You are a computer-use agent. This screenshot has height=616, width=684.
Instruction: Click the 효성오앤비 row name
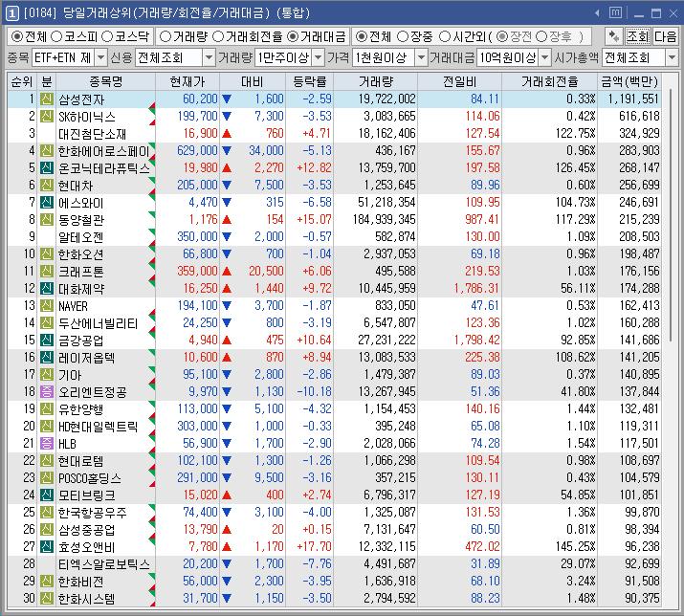[x=87, y=546]
